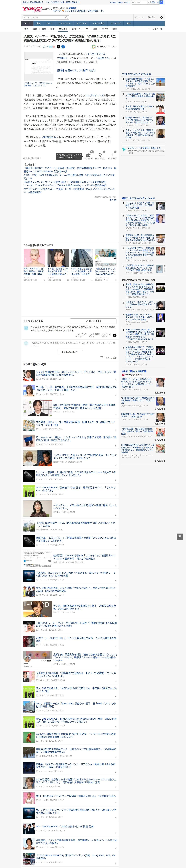Open the 北川莉央 recommended article thumbnail
The image size is (186, 868).
58,258
